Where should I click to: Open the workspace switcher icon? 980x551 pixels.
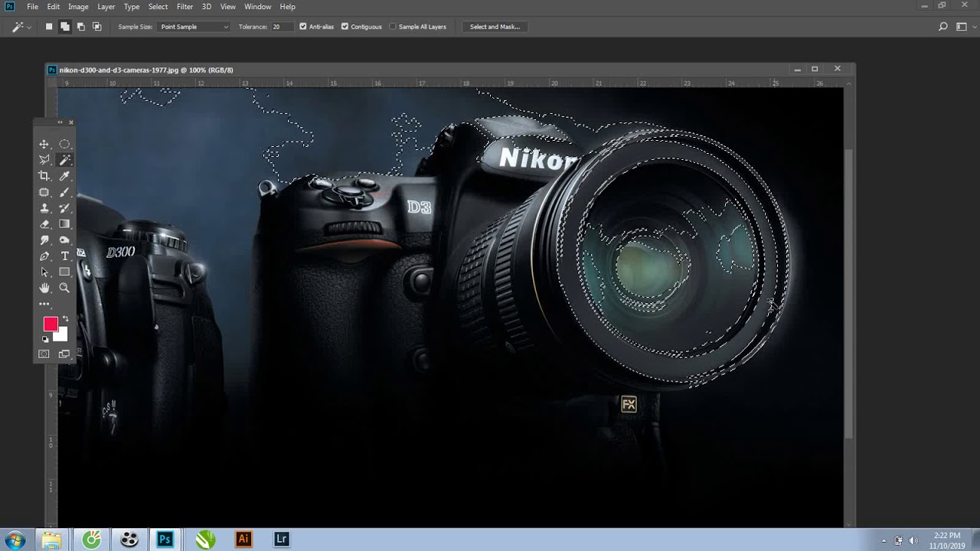[962, 27]
